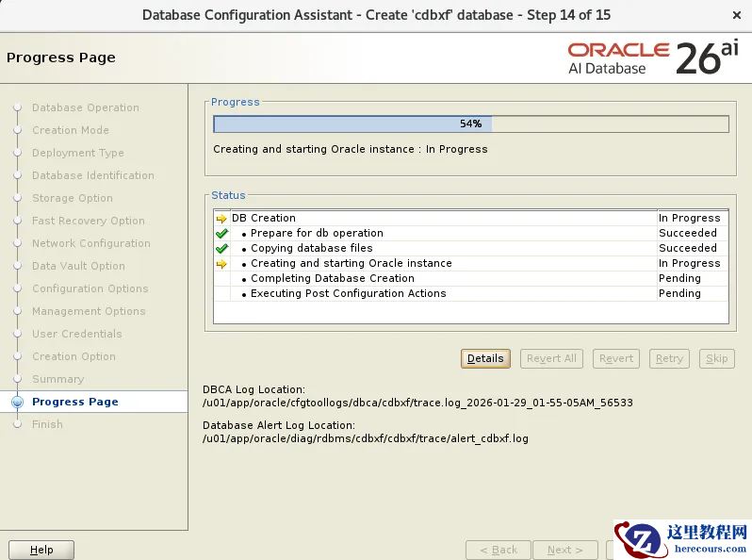Select Fast Recovery Option step in sidebar
752x560 pixels.
coord(89,221)
